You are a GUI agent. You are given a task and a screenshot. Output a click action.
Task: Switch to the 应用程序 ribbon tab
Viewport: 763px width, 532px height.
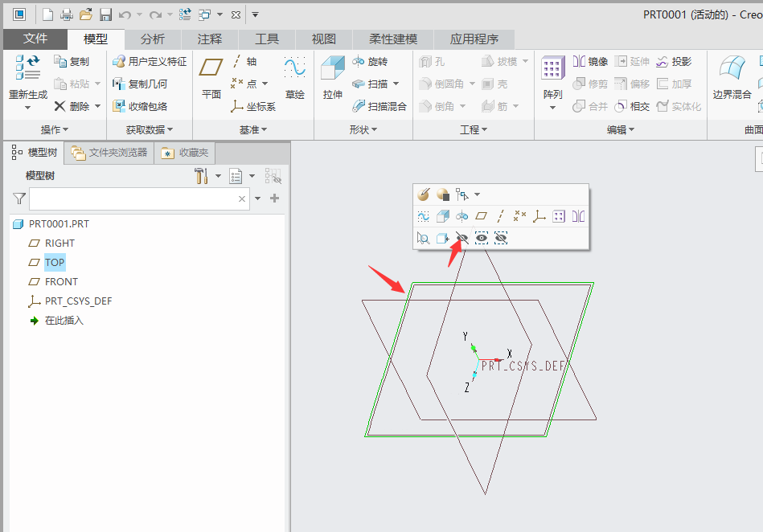[x=474, y=39]
